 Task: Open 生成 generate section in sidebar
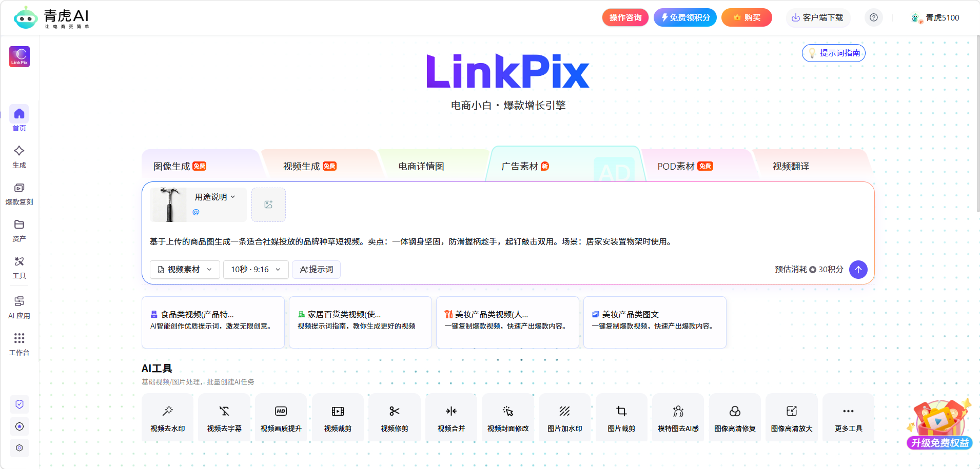coord(19,157)
